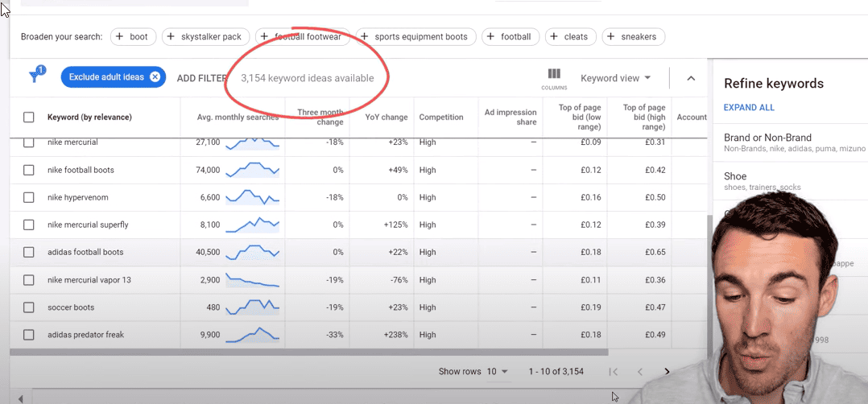Add 'skystalker pack' to broaden search
868x404 pixels.
pos(205,37)
